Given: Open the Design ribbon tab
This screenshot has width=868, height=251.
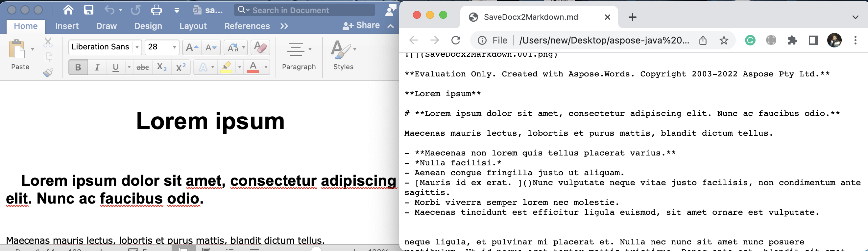Looking at the screenshot, I should pyautogui.click(x=148, y=26).
